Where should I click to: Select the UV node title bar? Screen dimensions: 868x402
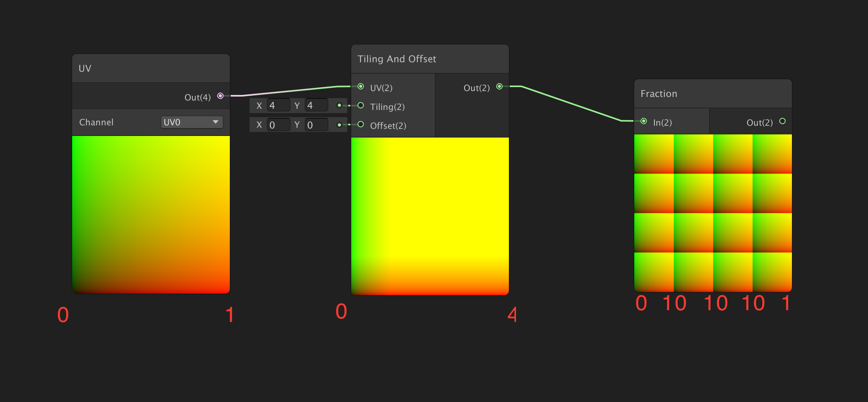pyautogui.click(x=151, y=69)
